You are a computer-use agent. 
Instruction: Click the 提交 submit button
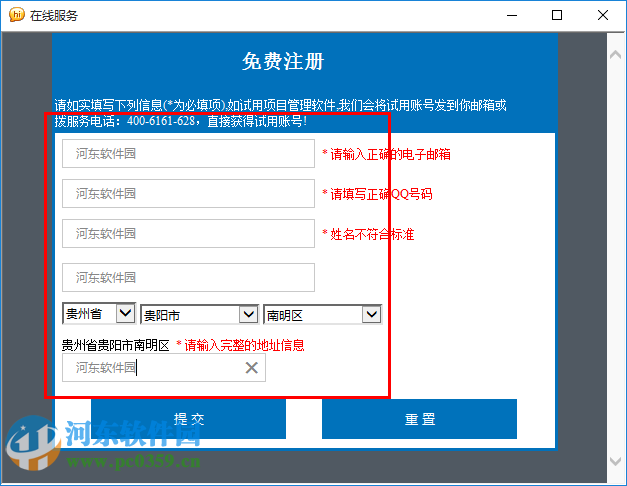pyautogui.click(x=188, y=419)
